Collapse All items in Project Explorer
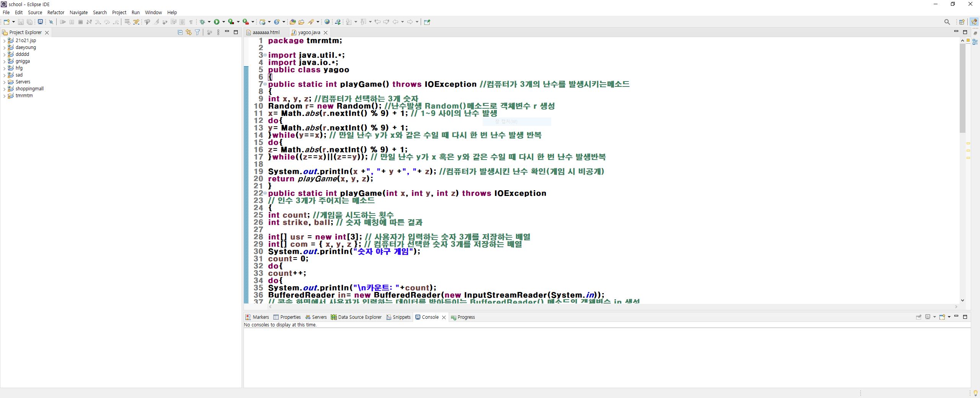This screenshot has width=980, height=398. coord(180,32)
